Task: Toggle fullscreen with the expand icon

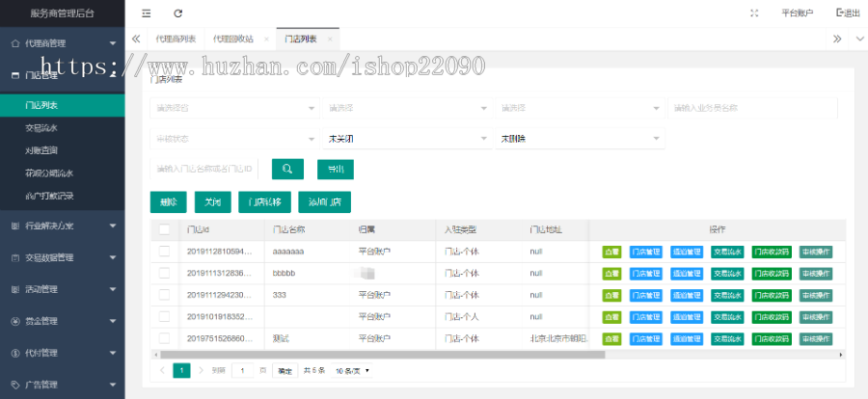Action: [x=754, y=13]
